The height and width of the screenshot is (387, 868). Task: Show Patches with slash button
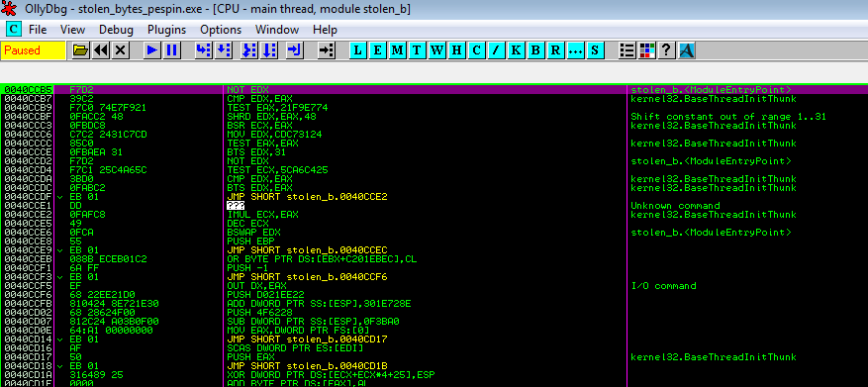(496, 50)
